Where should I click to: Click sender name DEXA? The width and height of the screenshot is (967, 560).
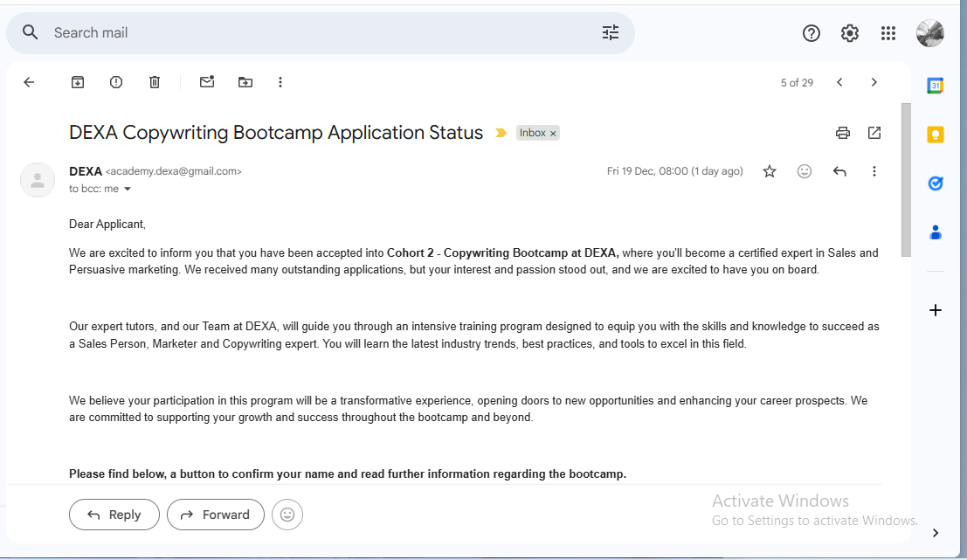coord(86,171)
